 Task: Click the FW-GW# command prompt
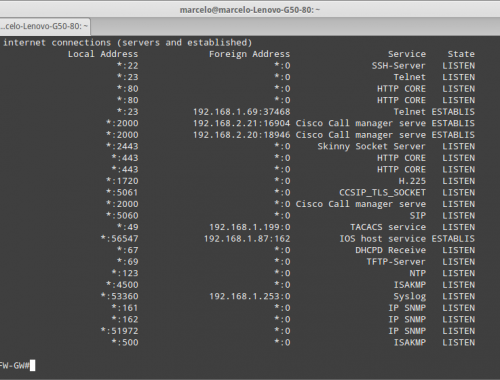[x=15, y=366]
